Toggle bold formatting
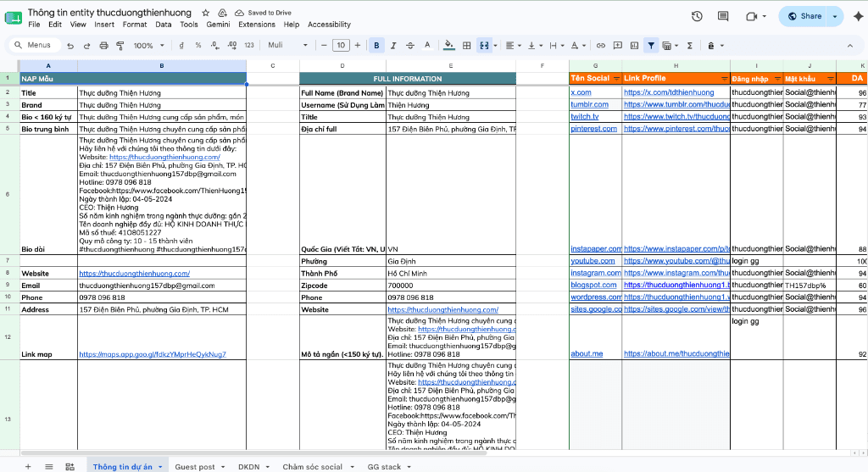Image resolution: width=868 pixels, height=472 pixels. [x=376, y=46]
